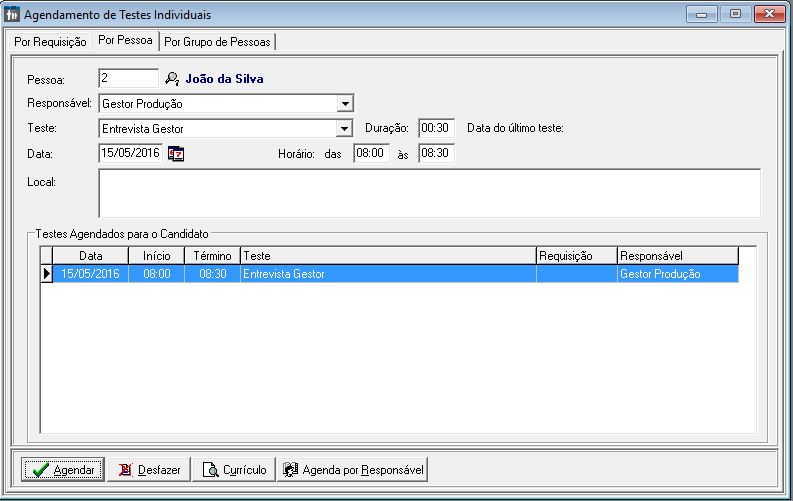
Task: Click the row indicator arrow in the grid
Action: coord(46,274)
